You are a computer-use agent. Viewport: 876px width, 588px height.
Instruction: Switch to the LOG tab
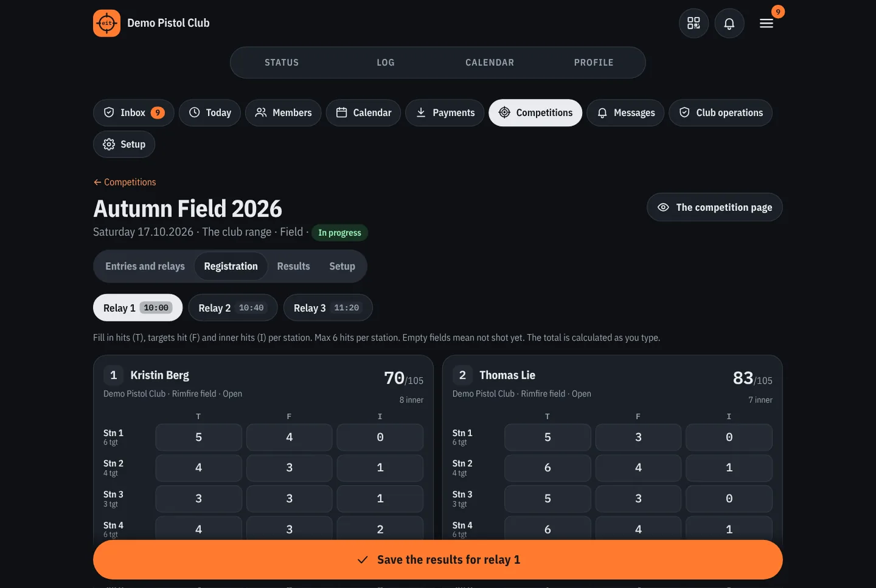click(x=386, y=63)
